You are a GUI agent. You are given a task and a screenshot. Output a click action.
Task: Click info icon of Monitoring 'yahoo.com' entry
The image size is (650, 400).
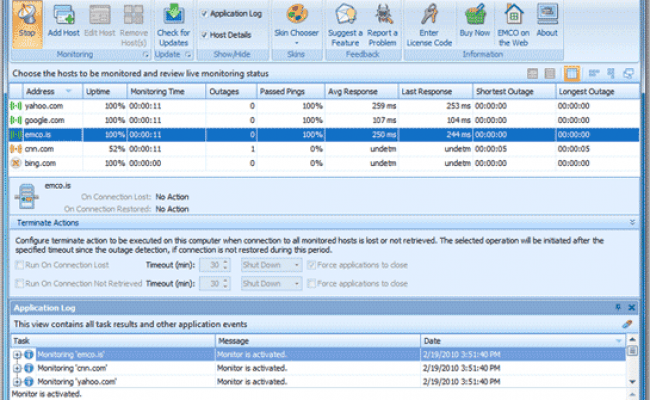(x=29, y=382)
